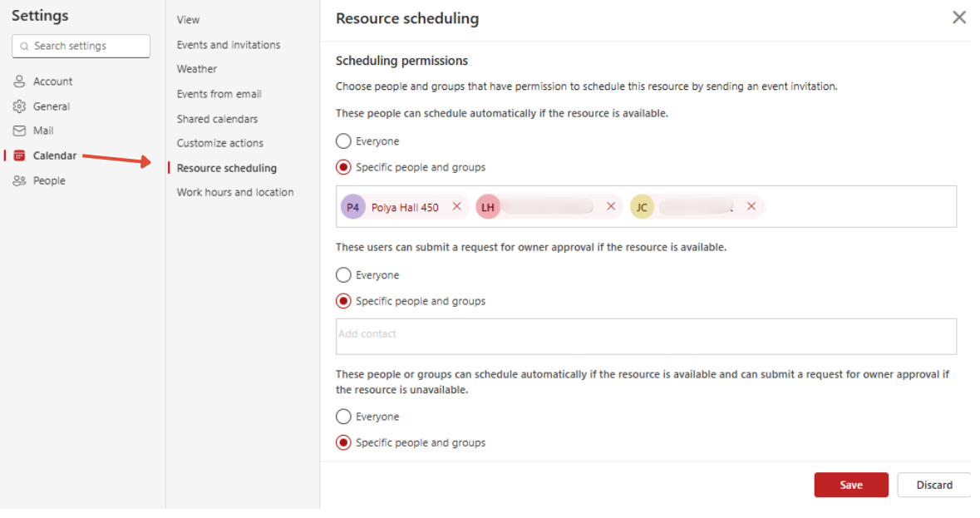Remove the LH contact chip

pyautogui.click(x=611, y=207)
